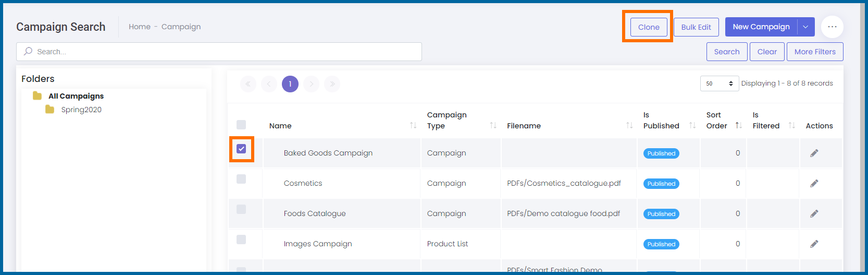Viewport: 868px width, 275px height.
Task: Uncheck the Baked Goods Campaign checkbox
Action: point(241,149)
